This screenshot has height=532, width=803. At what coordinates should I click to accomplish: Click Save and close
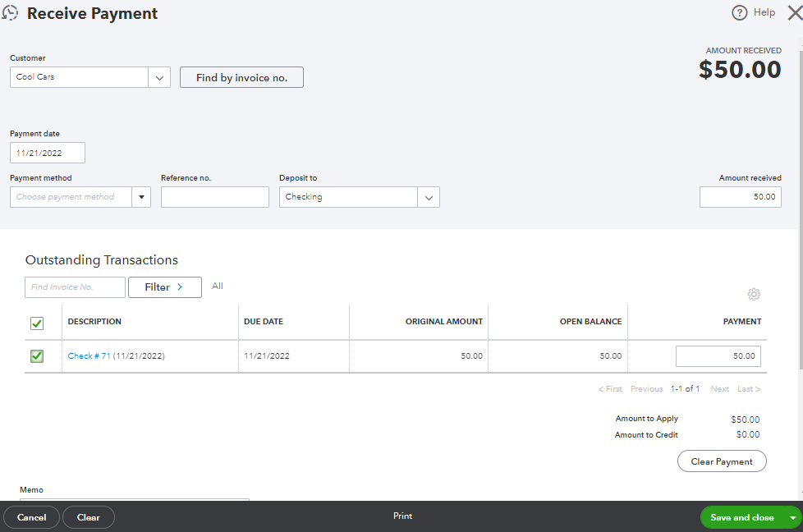741,518
